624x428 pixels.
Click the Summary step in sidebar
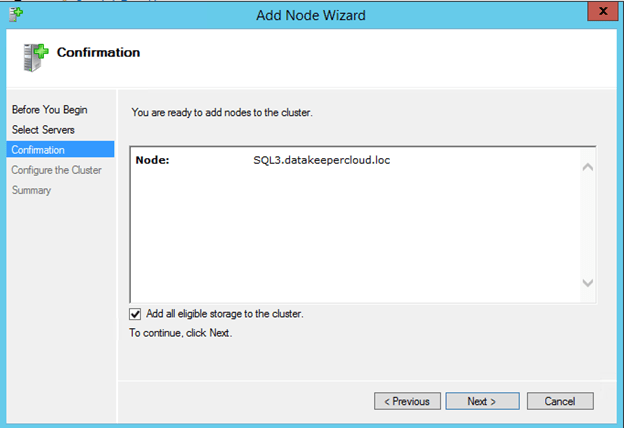[31, 190]
